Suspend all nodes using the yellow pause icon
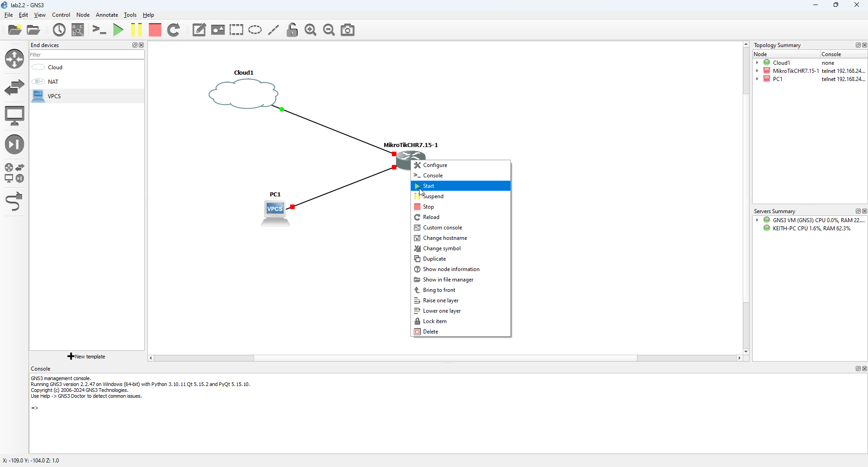Image resolution: width=868 pixels, height=467 pixels. (x=136, y=30)
